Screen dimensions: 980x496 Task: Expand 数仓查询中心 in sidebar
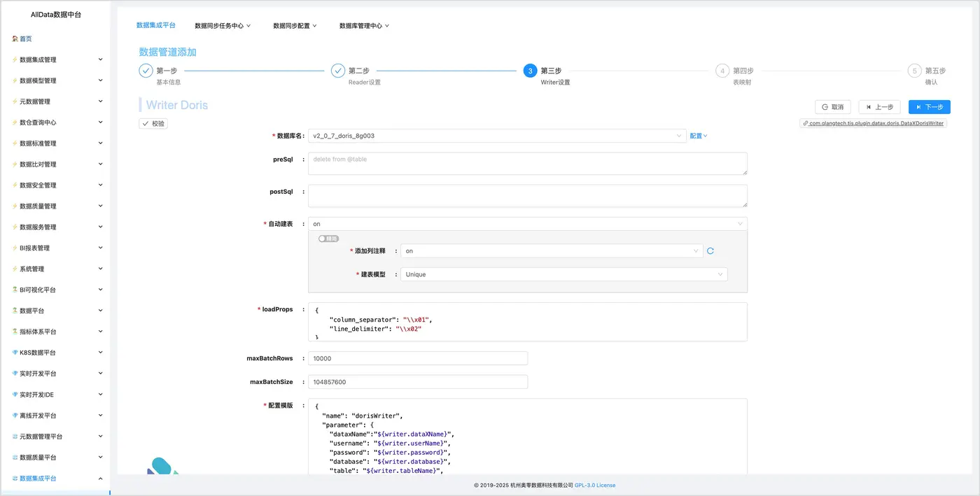point(56,122)
